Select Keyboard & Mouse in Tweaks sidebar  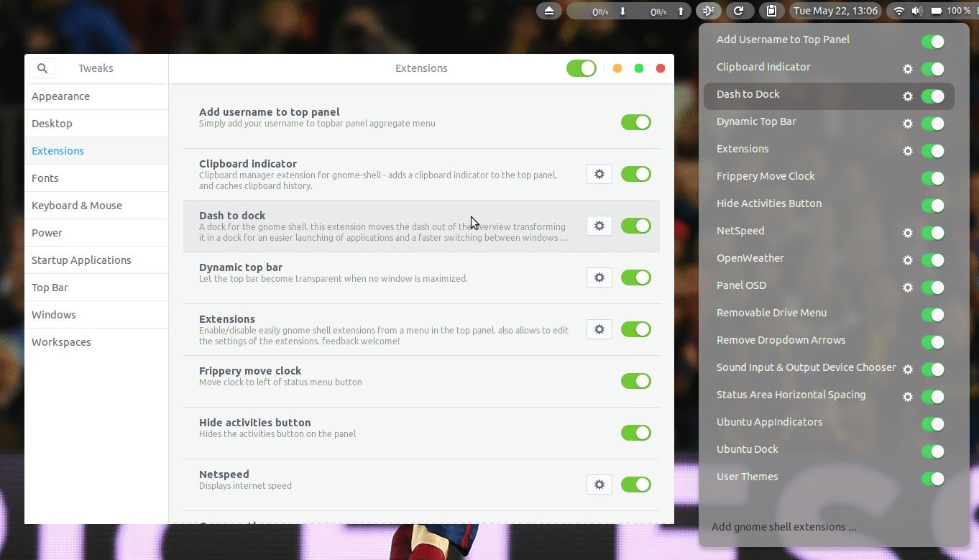96,206
